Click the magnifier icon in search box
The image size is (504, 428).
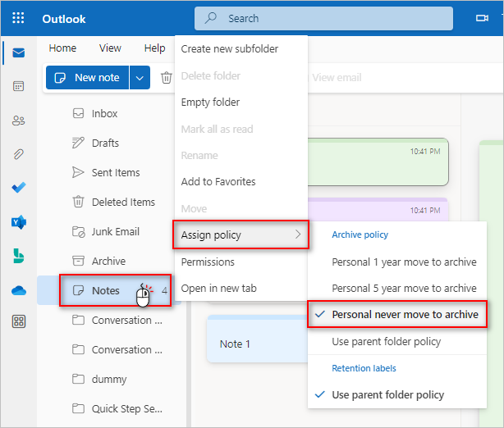point(211,18)
